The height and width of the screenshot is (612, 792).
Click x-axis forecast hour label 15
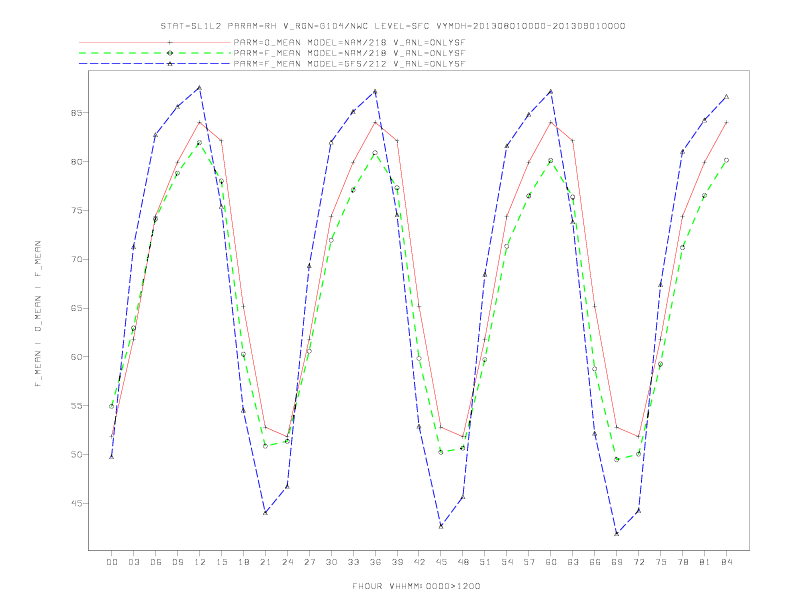pyautogui.click(x=222, y=562)
